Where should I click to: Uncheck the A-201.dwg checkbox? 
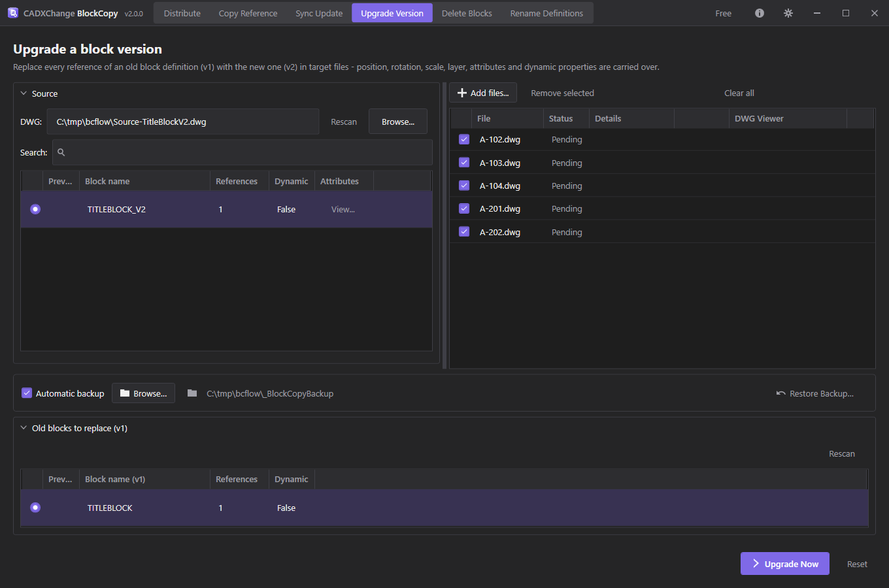[x=464, y=208]
